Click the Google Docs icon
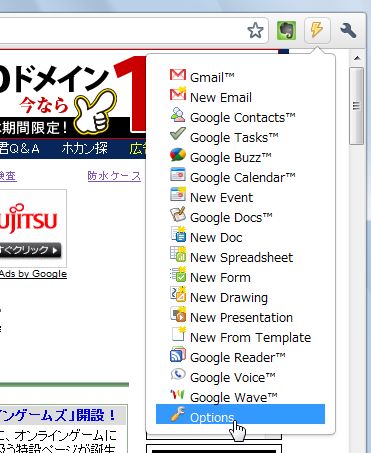The image size is (371, 453). coord(178,214)
